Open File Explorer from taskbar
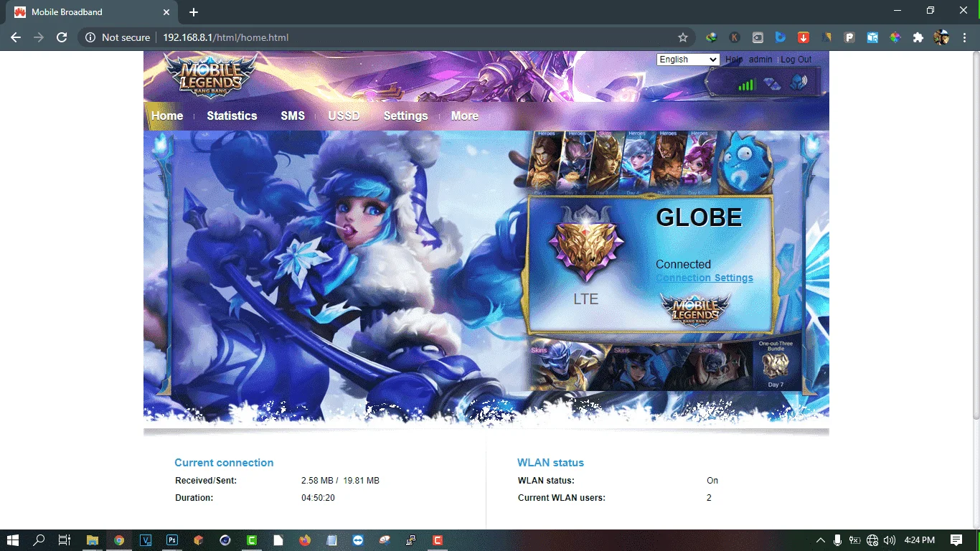The image size is (980, 551). (x=93, y=540)
